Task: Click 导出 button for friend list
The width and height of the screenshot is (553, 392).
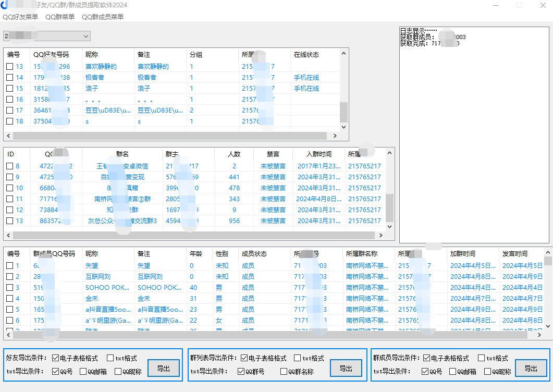Action: (163, 369)
